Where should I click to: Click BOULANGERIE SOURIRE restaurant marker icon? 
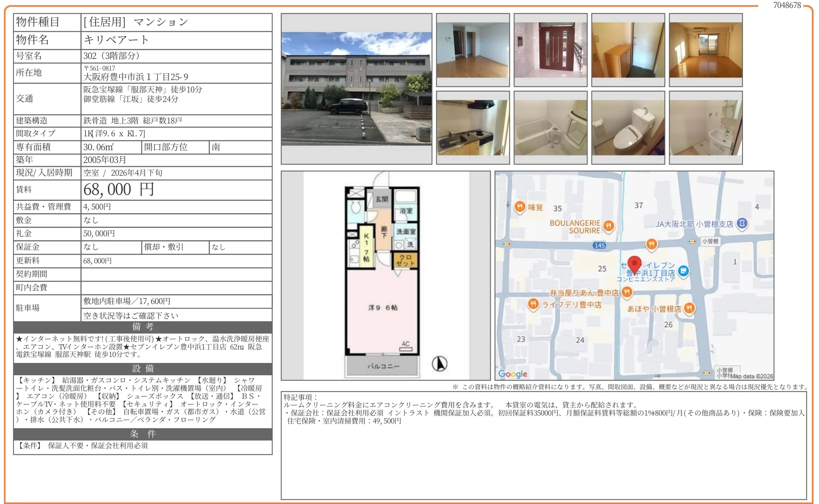click(x=608, y=226)
